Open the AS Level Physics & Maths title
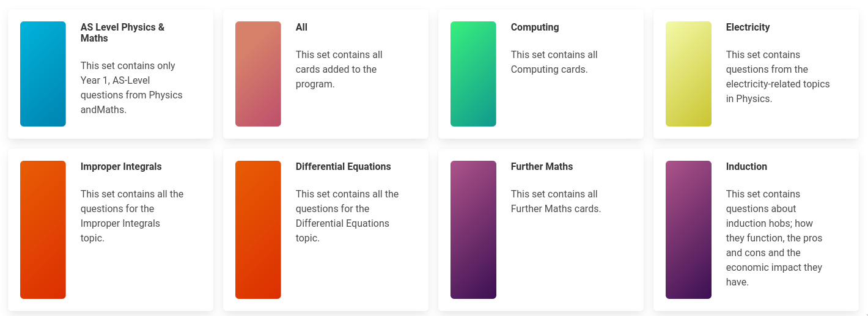This screenshot has width=868, height=316. 122,33
